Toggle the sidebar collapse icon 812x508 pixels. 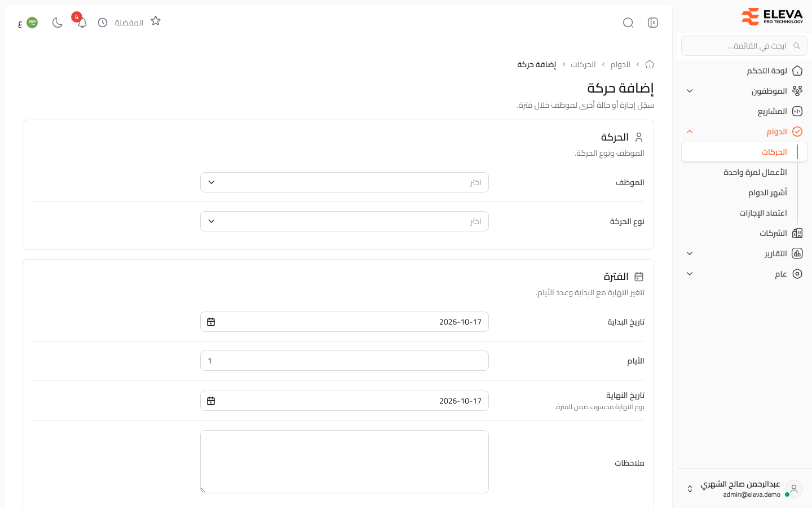[653, 23]
